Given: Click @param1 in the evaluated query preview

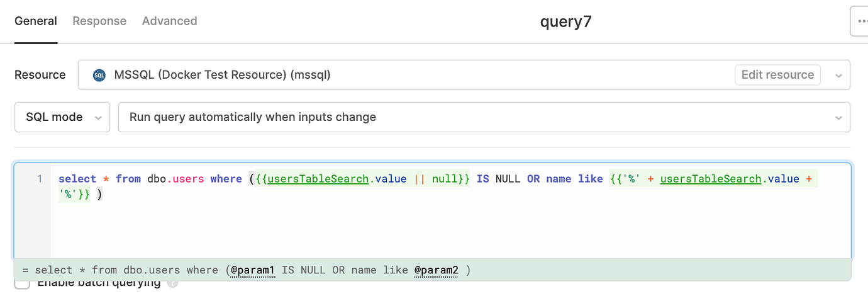Looking at the screenshot, I should (253, 270).
